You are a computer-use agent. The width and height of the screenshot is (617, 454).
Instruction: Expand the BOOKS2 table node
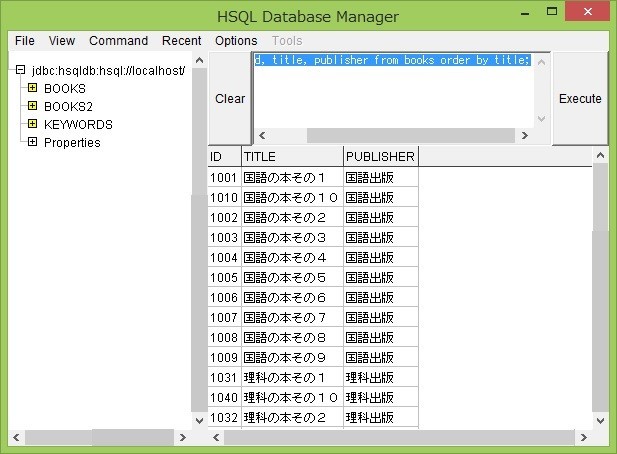click(32, 106)
